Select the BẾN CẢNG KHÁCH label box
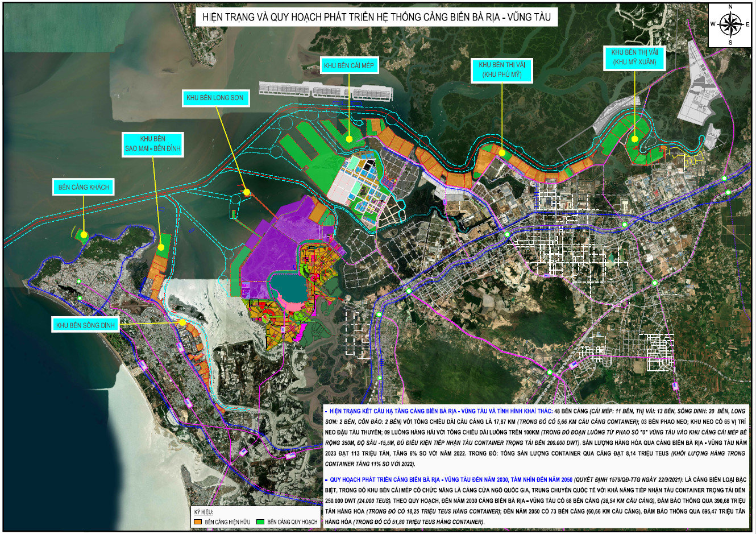This screenshot has width=756, height=534. [84, 187]
